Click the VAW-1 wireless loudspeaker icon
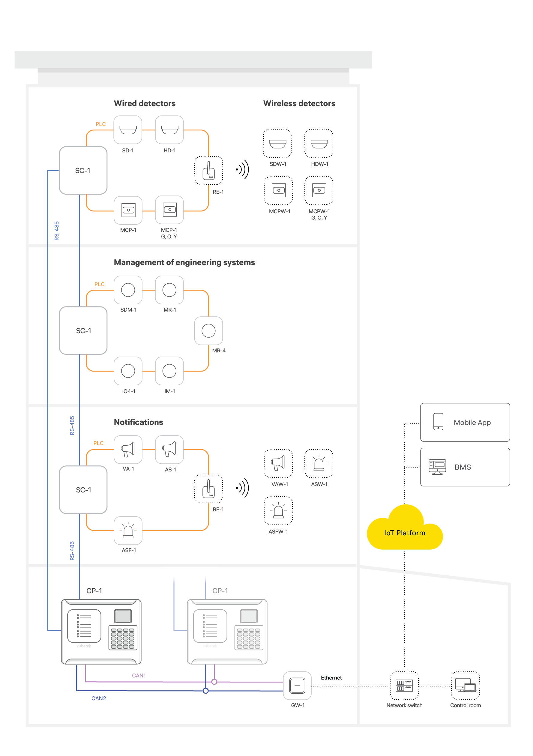 [x=278, y=464]
